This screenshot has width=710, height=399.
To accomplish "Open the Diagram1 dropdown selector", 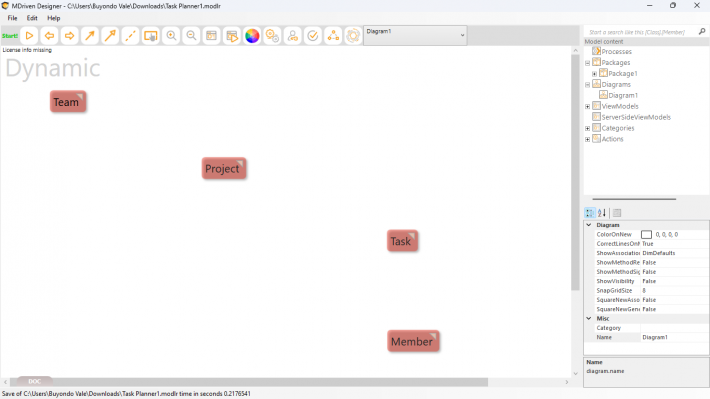I will [x=415, y=35].
